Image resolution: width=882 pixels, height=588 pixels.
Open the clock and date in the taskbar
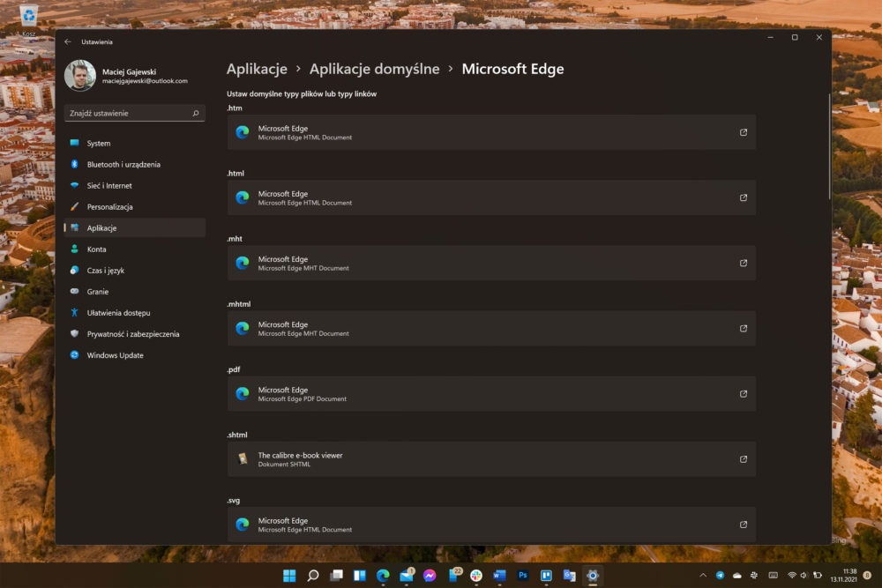click(844, 575)
